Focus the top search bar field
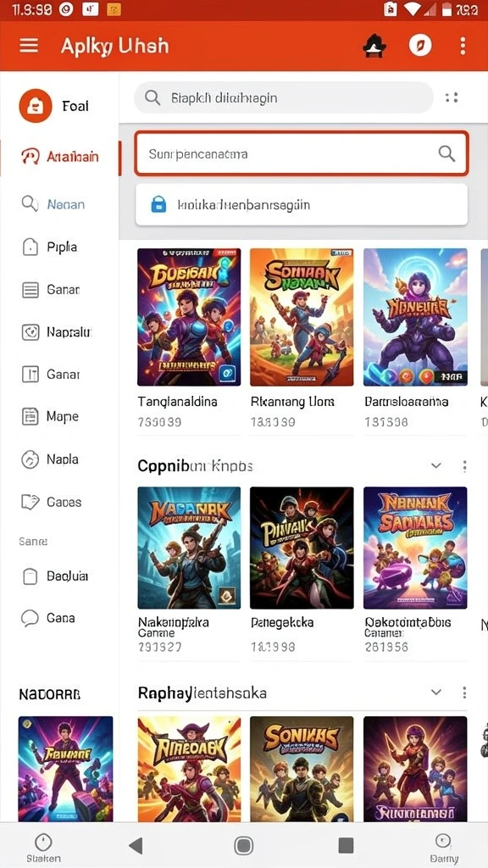The height and width of the screenshot is (868, 488). (283, 98)
